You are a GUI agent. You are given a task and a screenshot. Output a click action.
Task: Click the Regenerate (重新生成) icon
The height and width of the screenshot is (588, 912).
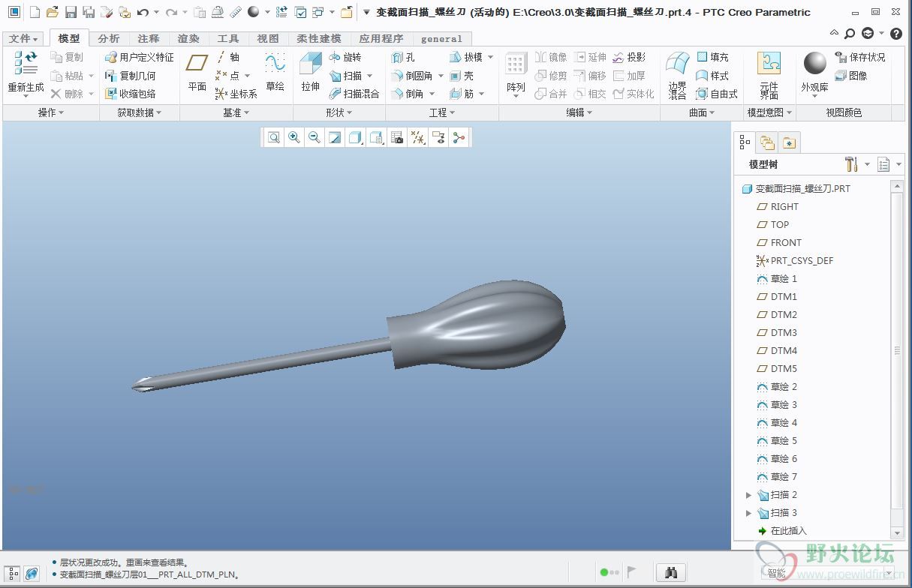[26, 73]
